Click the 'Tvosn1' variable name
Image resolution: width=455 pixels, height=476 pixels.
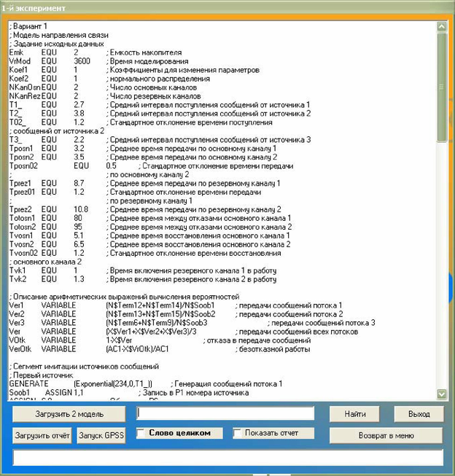pos(21,235)
